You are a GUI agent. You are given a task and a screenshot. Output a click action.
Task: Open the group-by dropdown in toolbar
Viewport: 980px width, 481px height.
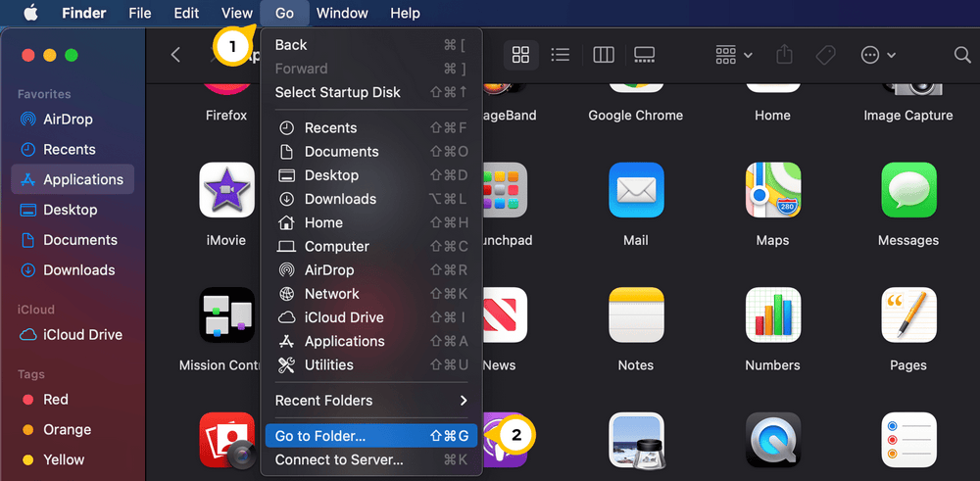(x=733, y=55)
